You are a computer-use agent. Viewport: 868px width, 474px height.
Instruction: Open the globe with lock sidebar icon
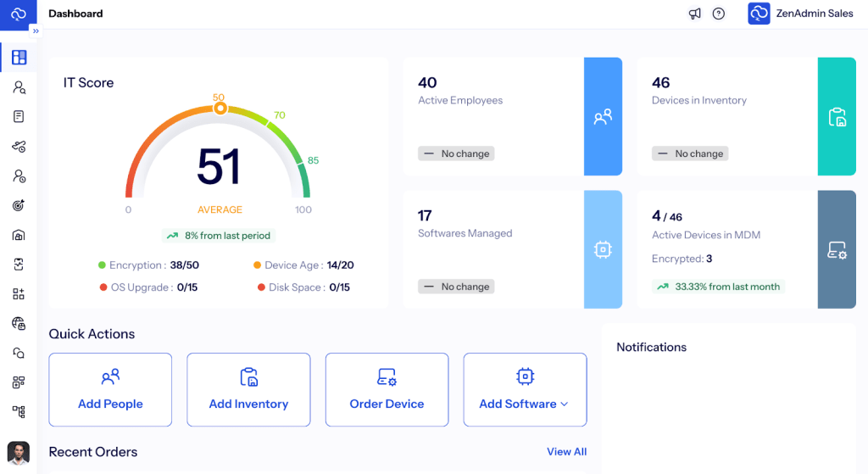tap(19, 323)
